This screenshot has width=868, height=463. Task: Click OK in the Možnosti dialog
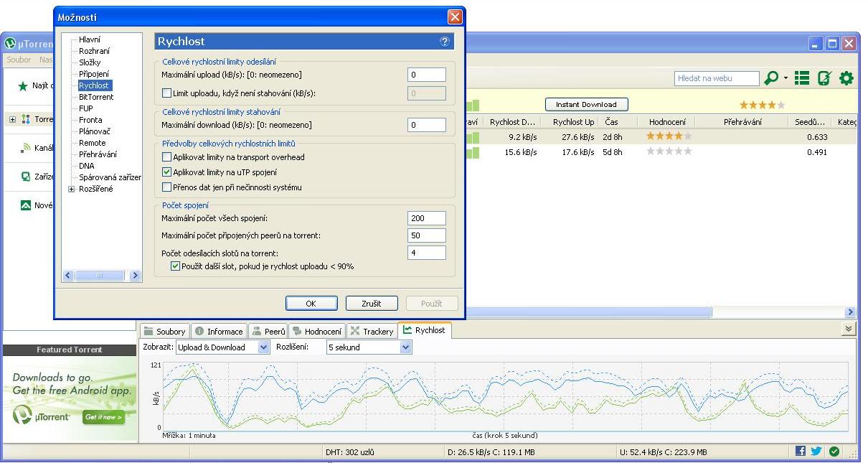click(311, 304)
